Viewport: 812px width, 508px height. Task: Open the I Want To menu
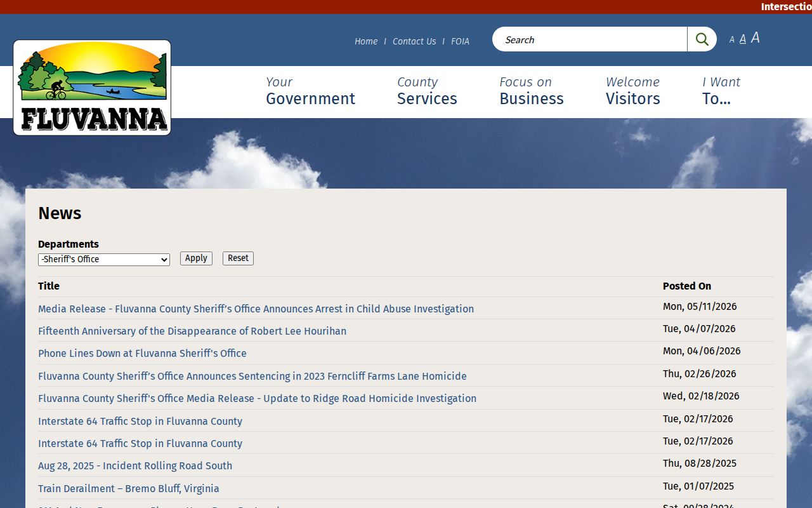pos(721,91)
